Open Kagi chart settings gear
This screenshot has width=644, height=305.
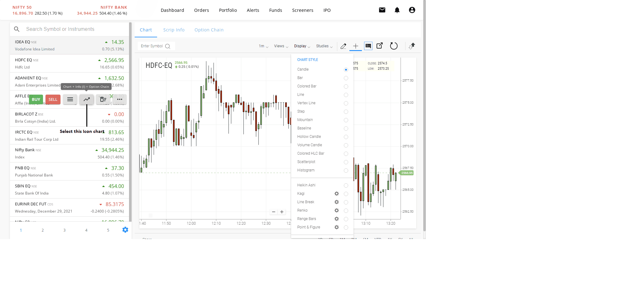tap(336, 194)
